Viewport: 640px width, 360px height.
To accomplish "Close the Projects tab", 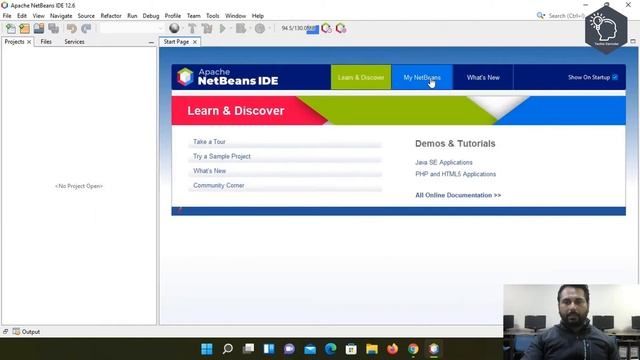I will point(29,42).
